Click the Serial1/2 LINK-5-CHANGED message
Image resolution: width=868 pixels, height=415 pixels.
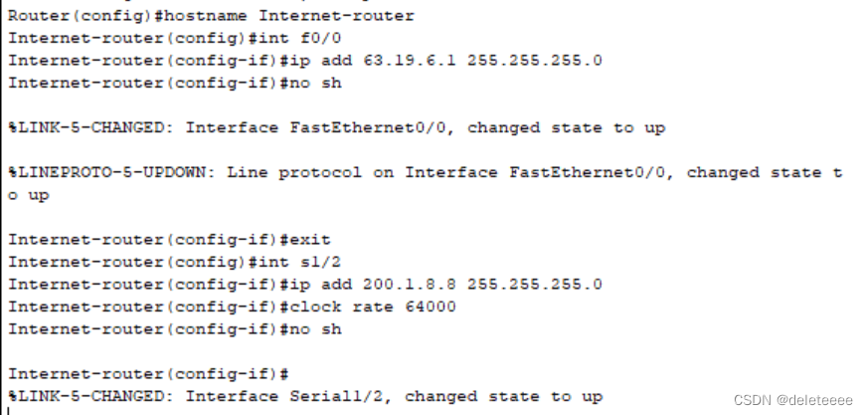305,396
